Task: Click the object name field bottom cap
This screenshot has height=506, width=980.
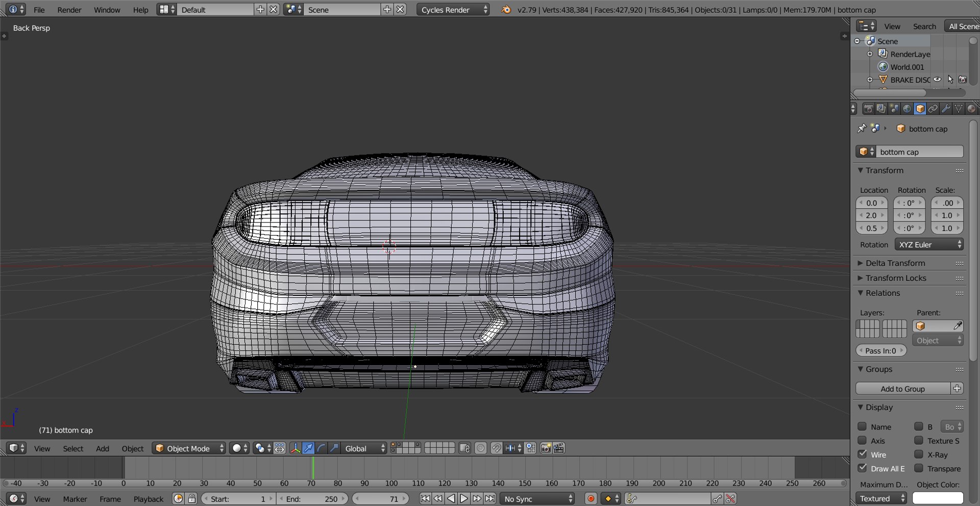Action: 920,152
